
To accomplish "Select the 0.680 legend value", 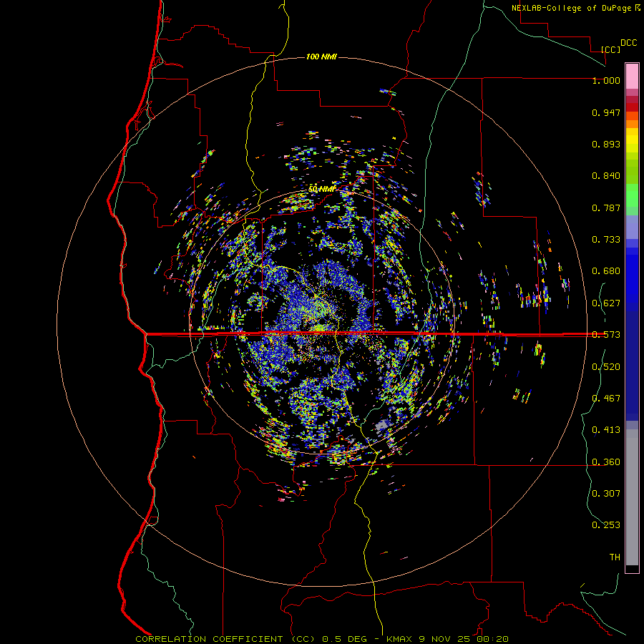I will point(606,271).
